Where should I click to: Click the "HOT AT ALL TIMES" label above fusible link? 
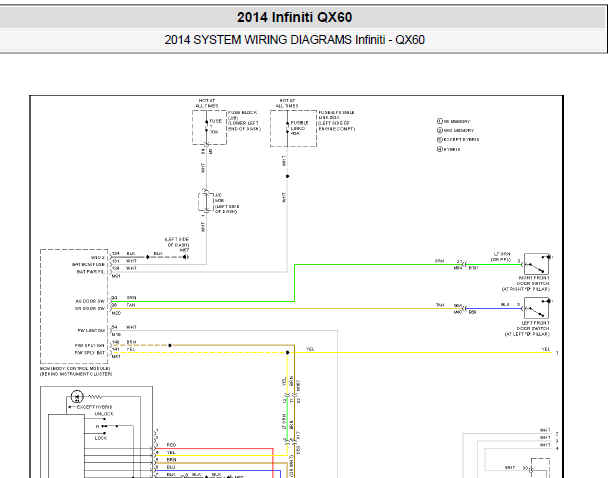tap(287, 103)
